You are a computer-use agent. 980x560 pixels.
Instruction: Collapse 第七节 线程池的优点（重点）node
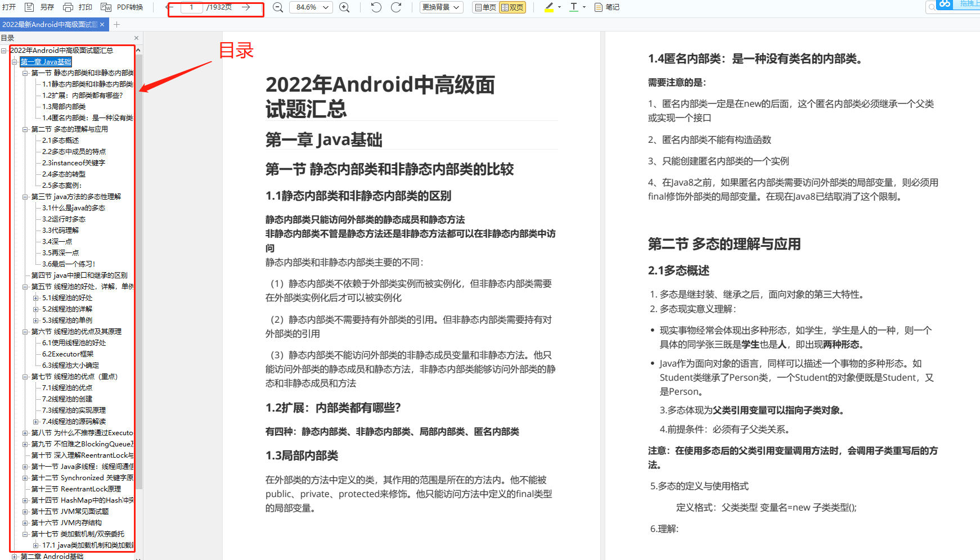coord(25,377)
